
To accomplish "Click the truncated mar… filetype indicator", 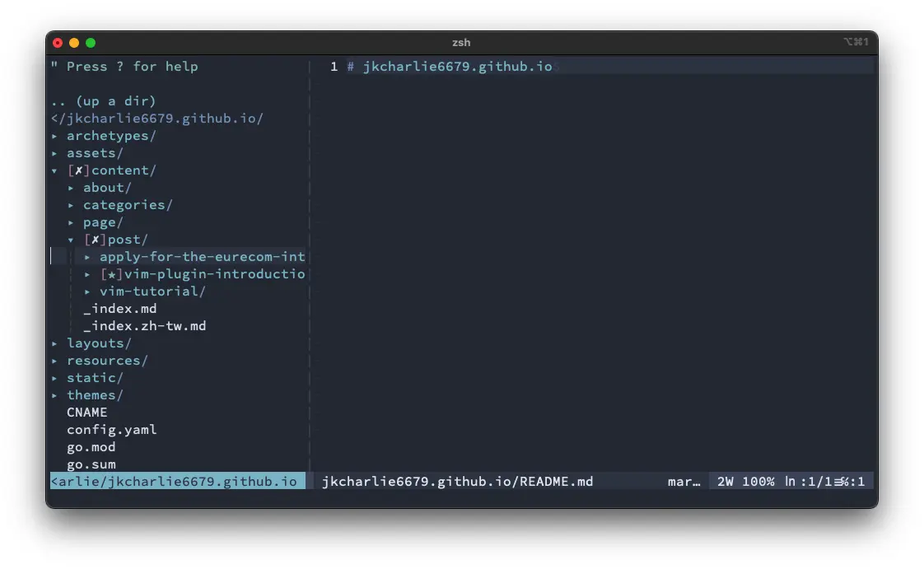I will [684, 482].
